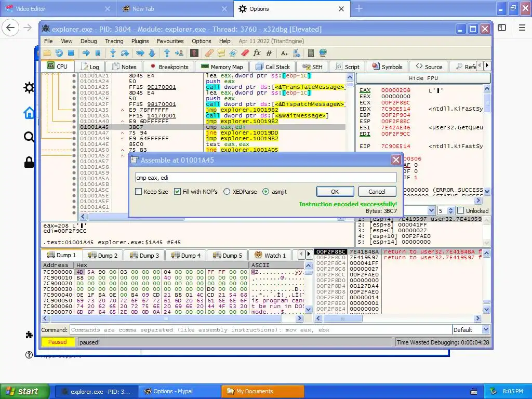The image size is (532, 399).
Task: Toggle breakpoint at address 01001A45
Action: pos(74,127)
